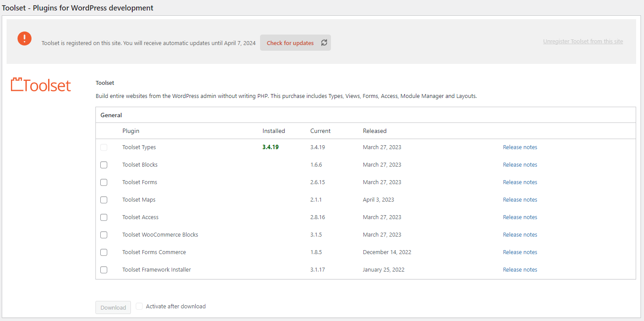Click the Download button
Image resolution: width=644 pixels, height=321 pixels.
[x=113, y=307]
